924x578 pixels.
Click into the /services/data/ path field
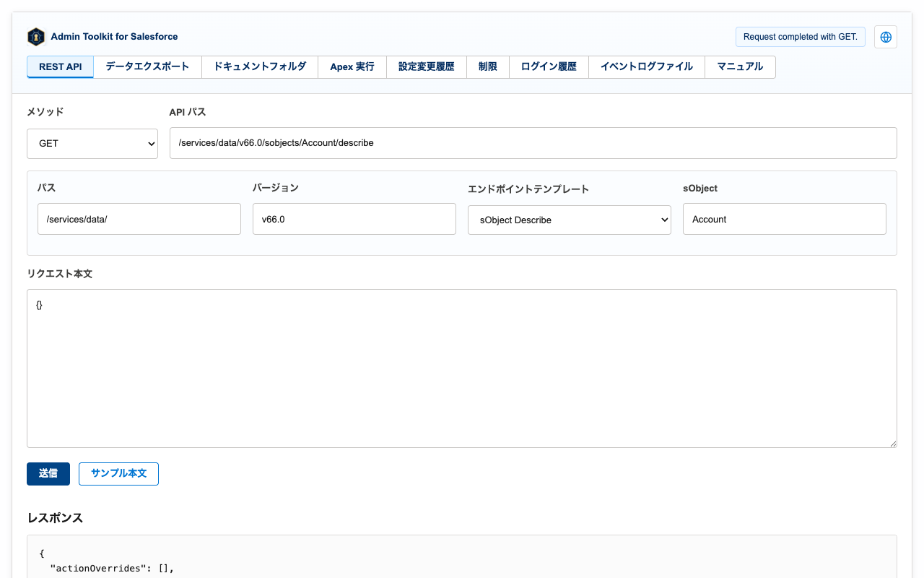tap(139, 219)
